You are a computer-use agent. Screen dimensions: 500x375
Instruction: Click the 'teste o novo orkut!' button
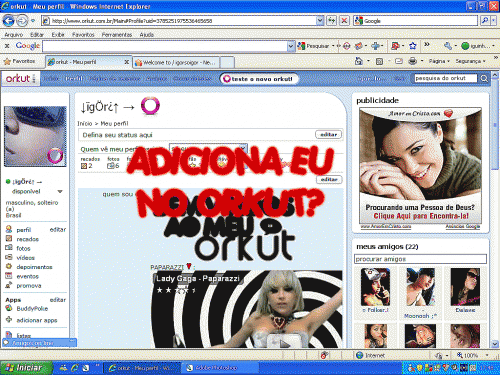(x=259, y=79)
